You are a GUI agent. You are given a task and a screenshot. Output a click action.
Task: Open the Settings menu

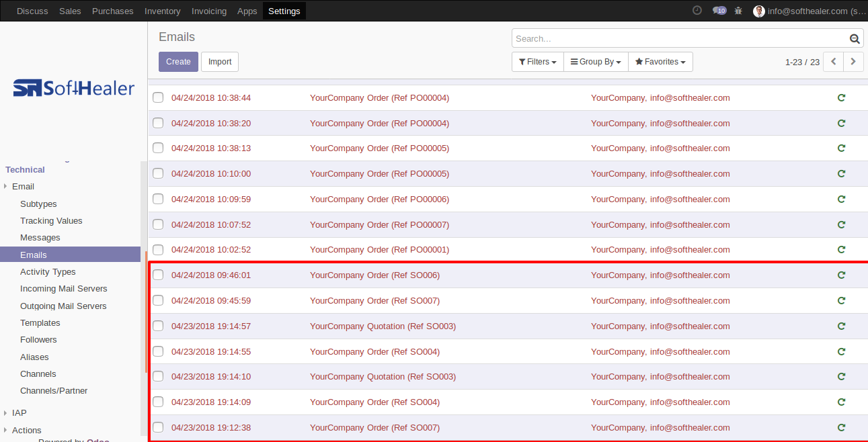284,11
